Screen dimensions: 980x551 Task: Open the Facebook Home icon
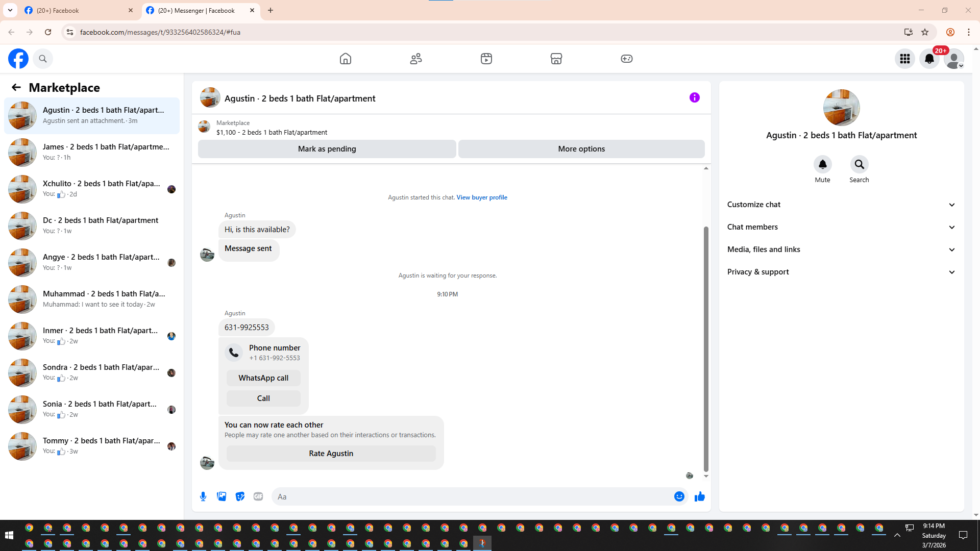[346, 59]
